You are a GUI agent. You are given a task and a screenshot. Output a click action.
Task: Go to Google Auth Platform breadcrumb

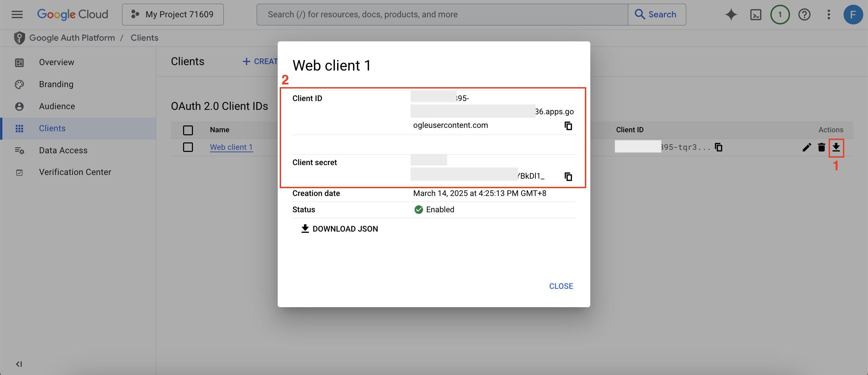pos(72,38)
